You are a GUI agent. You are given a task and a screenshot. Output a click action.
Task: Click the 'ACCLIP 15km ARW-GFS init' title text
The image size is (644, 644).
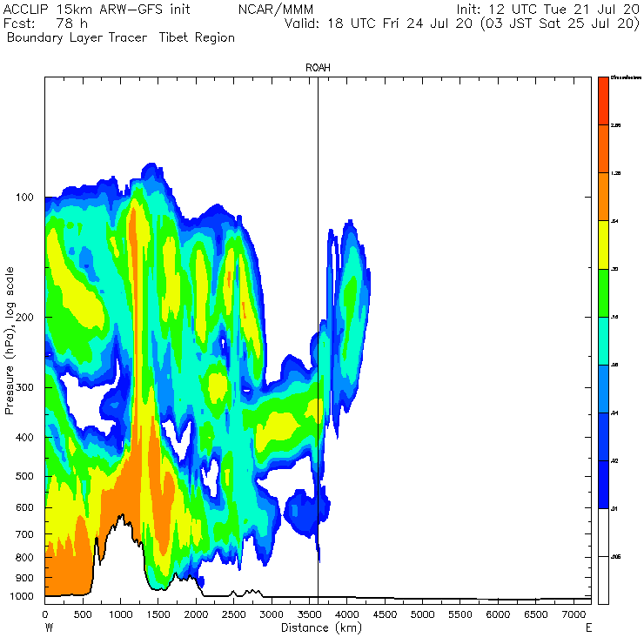tap(97, 10)
